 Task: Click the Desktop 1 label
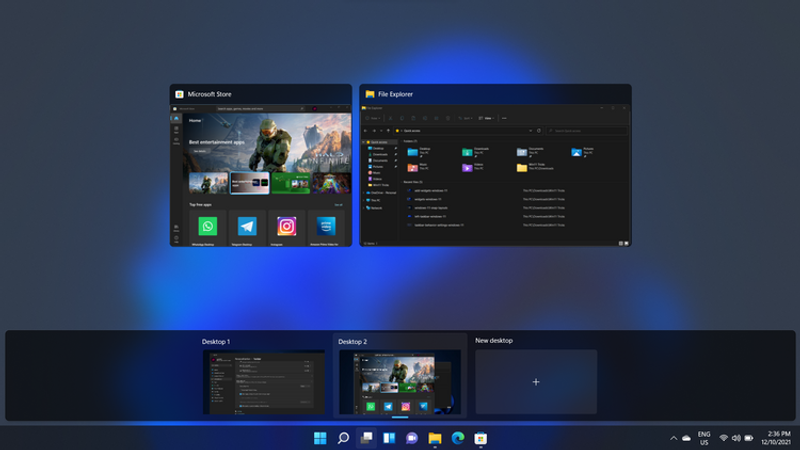pos(216,342)
